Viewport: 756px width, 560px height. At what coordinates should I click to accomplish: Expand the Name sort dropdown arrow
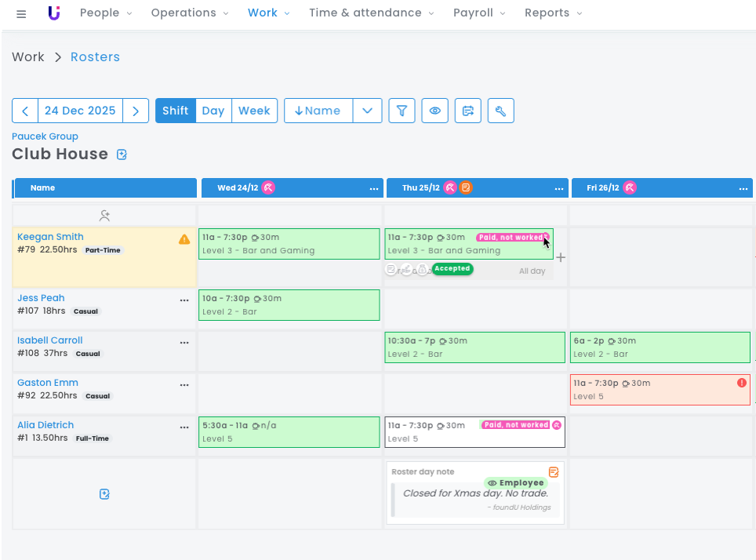tap(367, 111)
